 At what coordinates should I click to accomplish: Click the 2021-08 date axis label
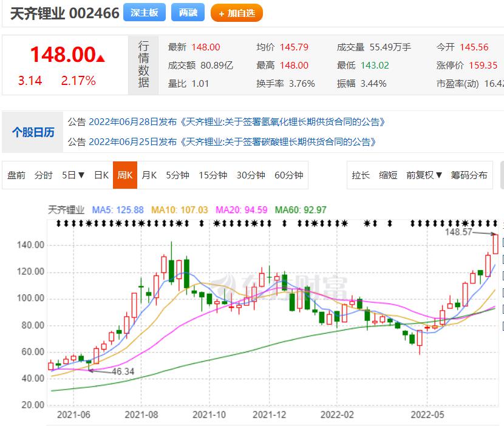coord(141,414)
